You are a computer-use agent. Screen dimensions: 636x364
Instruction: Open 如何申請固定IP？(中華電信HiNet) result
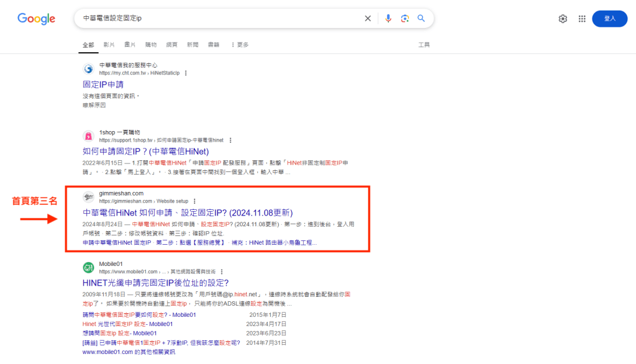click(x=145, y=152)
